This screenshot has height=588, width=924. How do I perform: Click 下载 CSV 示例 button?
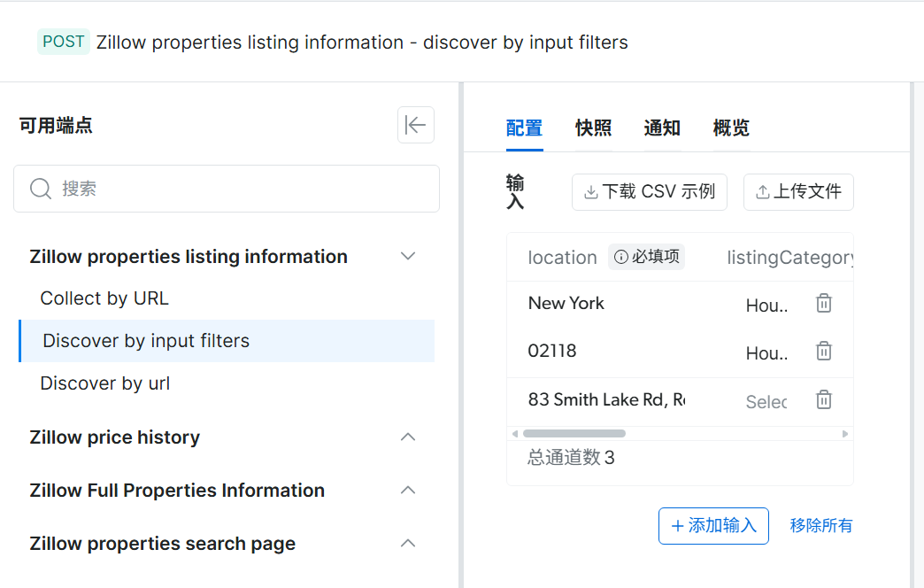(650, 191)
